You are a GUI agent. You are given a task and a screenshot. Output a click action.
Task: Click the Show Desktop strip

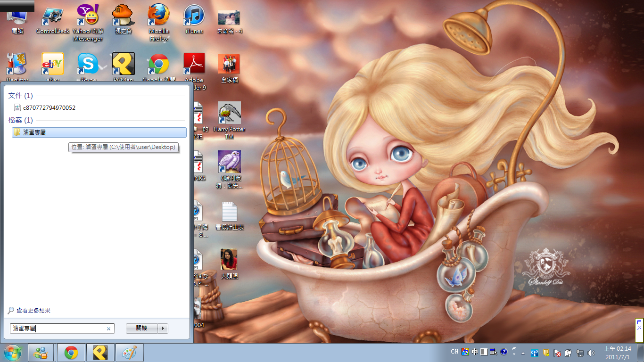pyautogui.click(x=641, y=353)
